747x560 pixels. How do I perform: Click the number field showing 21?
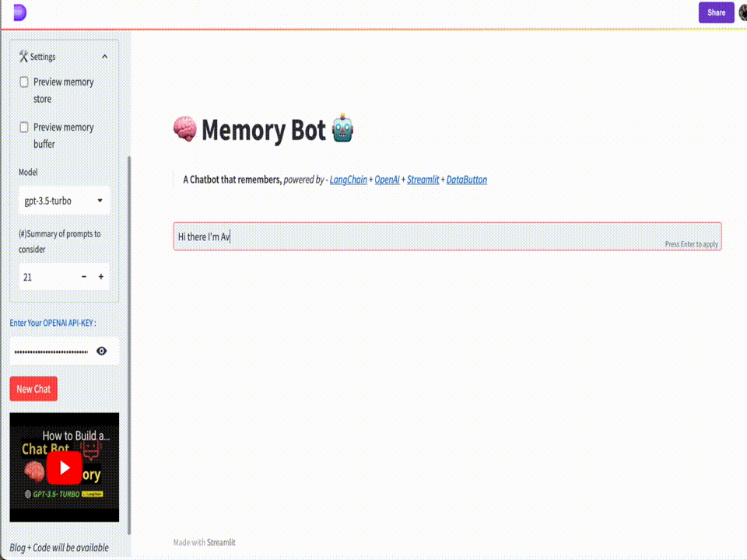tap(47, 277)
